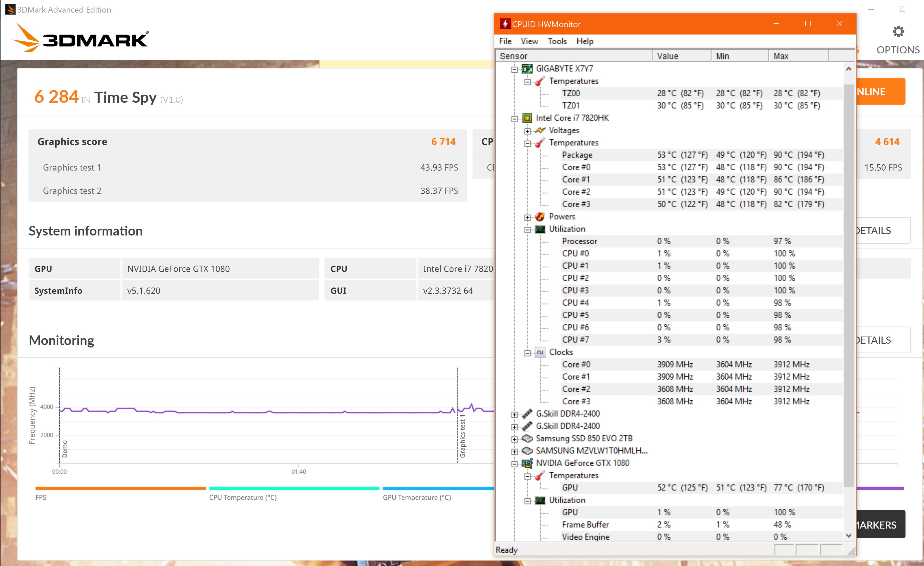Open the Options gear icon in 3DMark

click(898, 31)
